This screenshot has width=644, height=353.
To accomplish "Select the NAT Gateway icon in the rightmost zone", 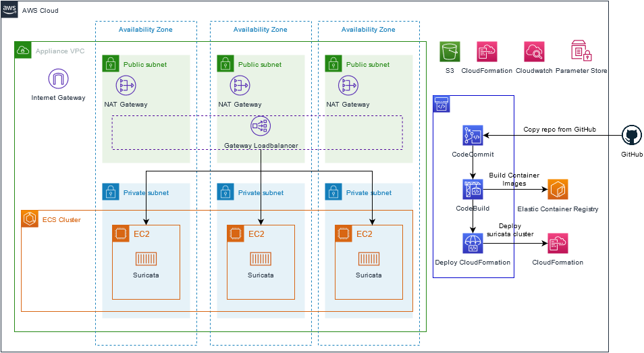I will (x=348, y=85).
